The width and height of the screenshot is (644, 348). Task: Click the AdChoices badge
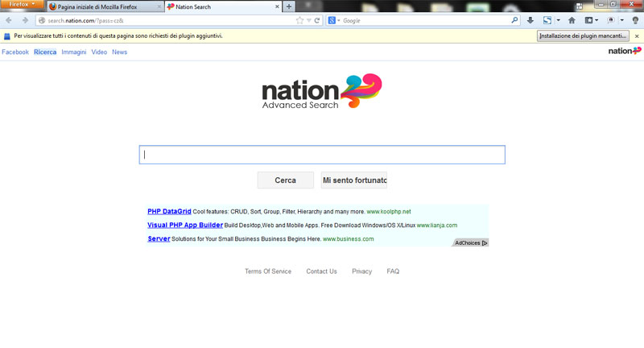pos(471,242)
